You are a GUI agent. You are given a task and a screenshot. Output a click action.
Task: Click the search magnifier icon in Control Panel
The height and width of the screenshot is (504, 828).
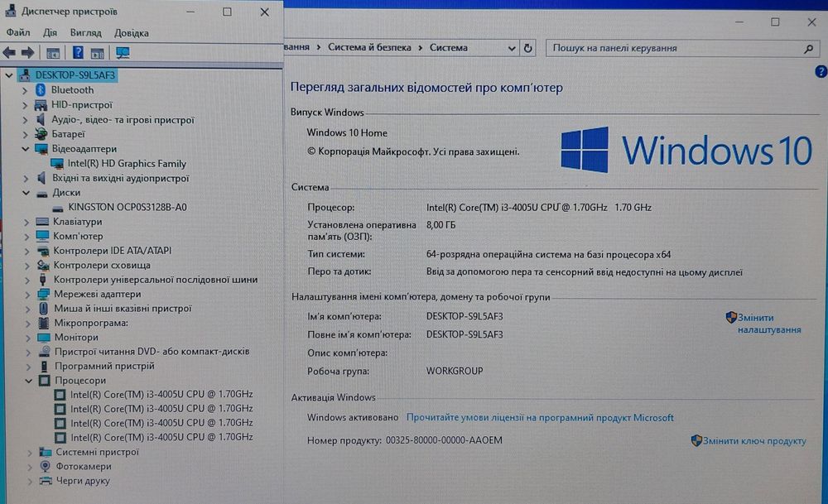pos(808,49)
